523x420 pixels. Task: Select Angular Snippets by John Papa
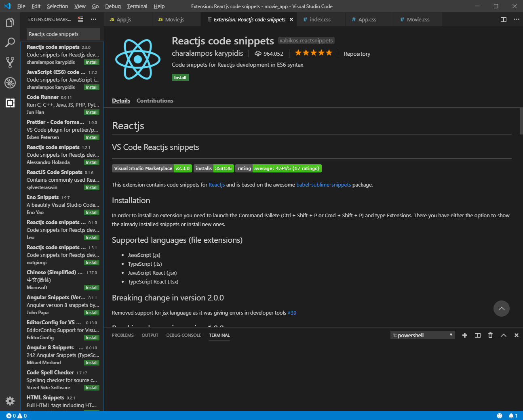pos(62,305)
